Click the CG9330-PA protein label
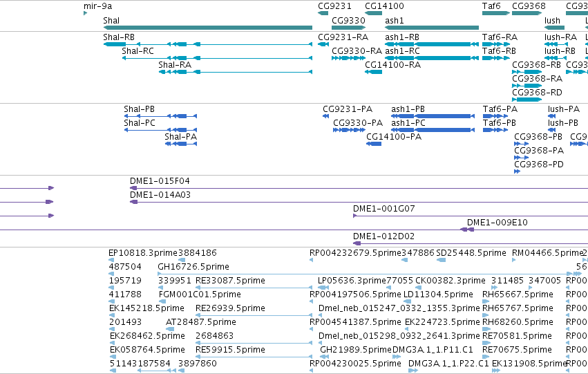 tap(358, 123)
